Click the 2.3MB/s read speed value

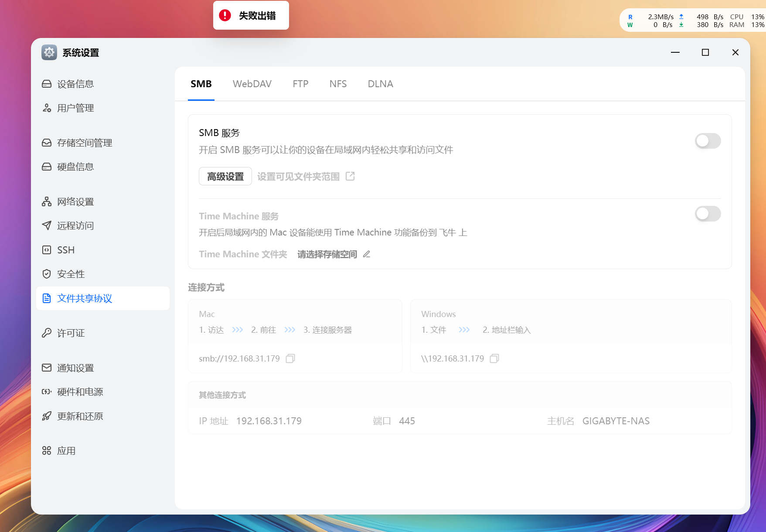coord(660,17)
